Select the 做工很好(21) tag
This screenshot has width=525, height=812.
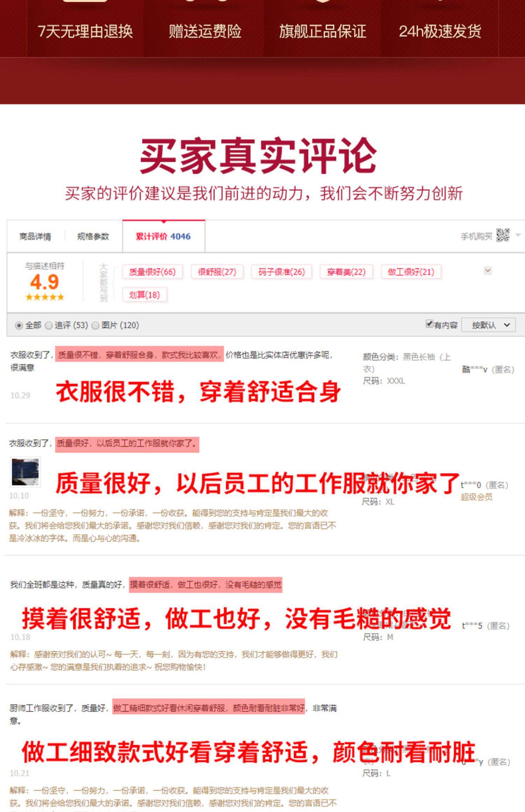pos(411,272)
